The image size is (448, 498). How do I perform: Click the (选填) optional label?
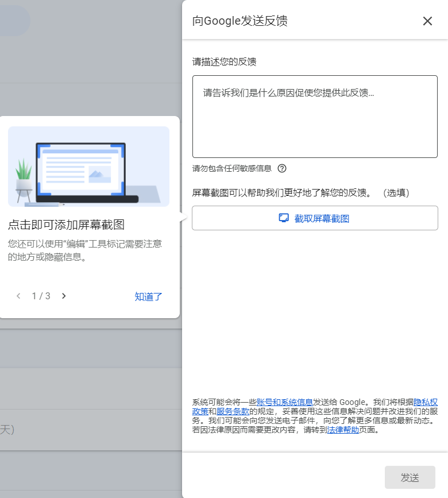396,193
